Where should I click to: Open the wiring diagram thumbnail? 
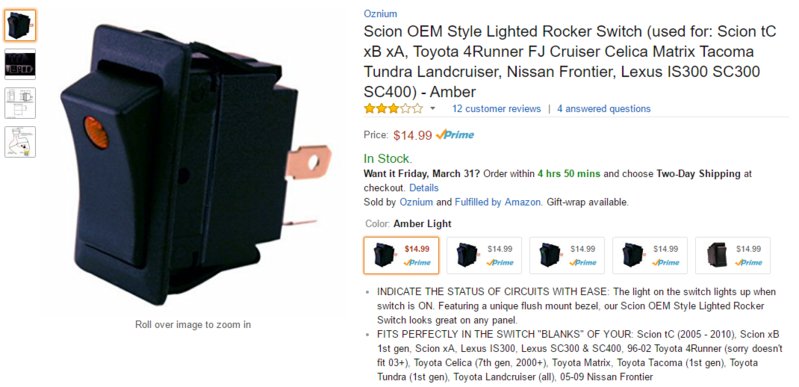tap(20, 142)
